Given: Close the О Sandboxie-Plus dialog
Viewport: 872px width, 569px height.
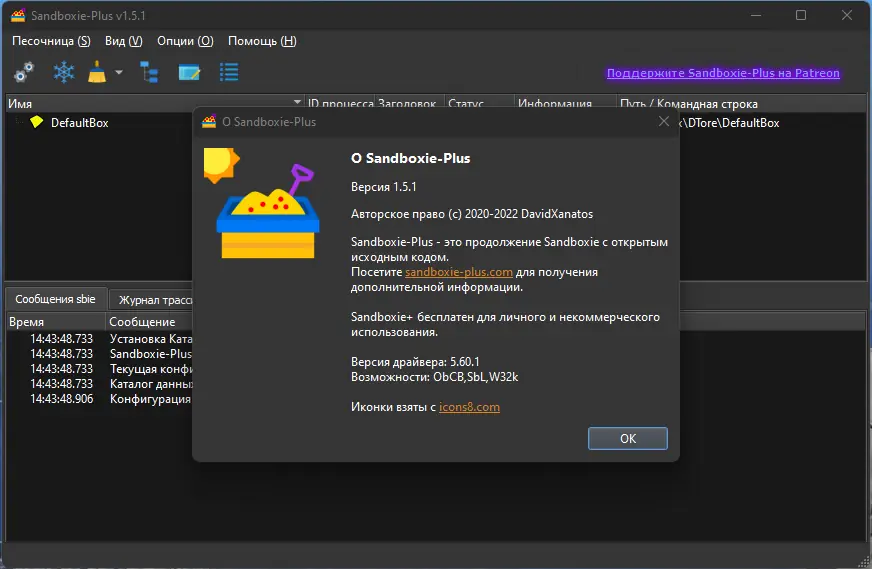Looking at the screenshot, I should (663, 121).
